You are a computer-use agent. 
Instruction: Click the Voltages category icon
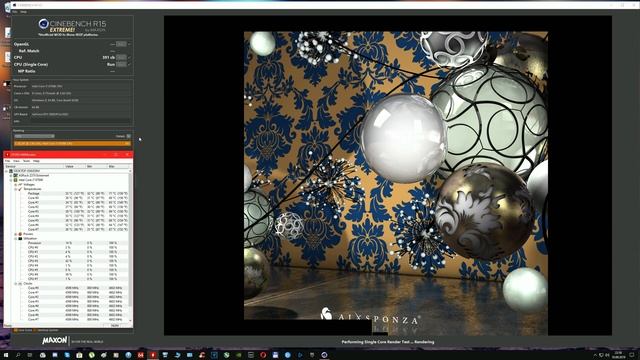pyautogui.click(x=20, y=184)
